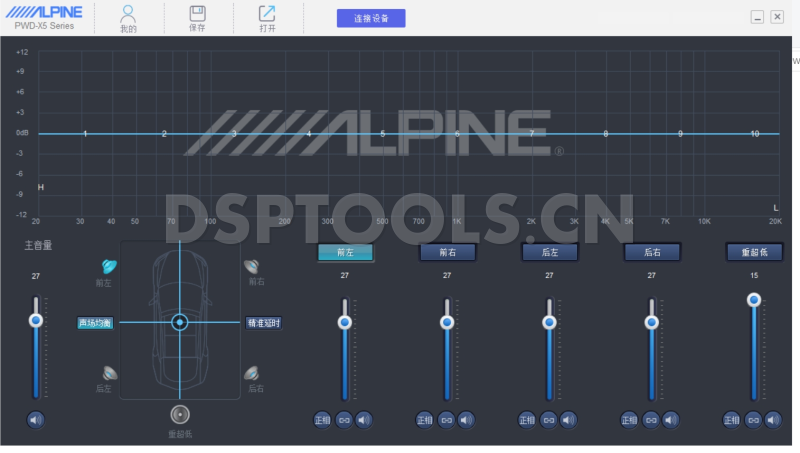Toggle 正相 phase for the 重超低 channel
Viewport: 800px width, 453px height.
pos(731,420)
